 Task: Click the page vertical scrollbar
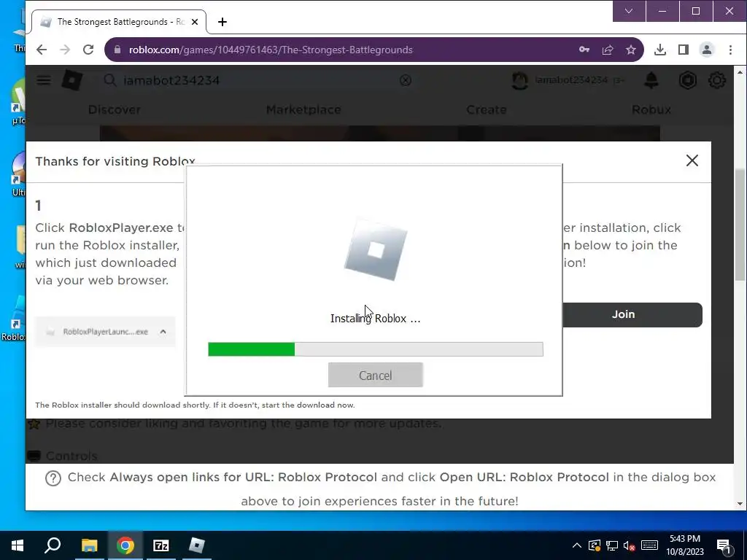(x=740, y=225)
